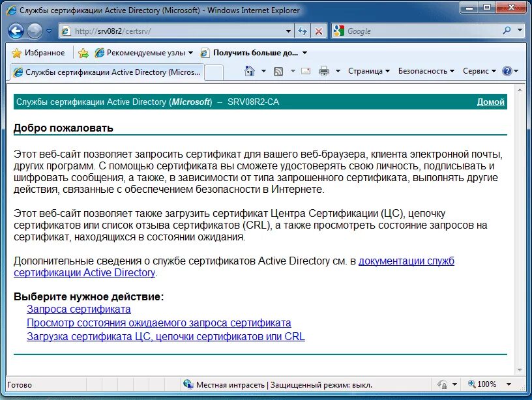
Task: Click the privacy report status bar icon
Action: coord(443,384)
